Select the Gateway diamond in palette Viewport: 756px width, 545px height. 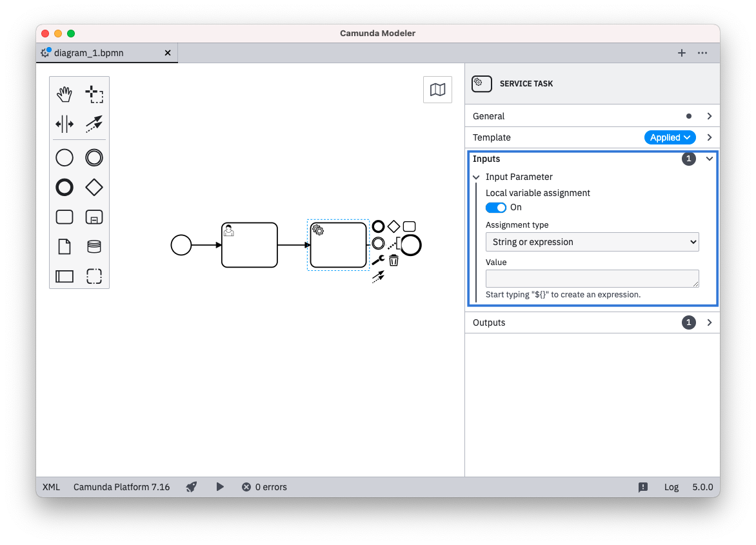click(94, 188)
